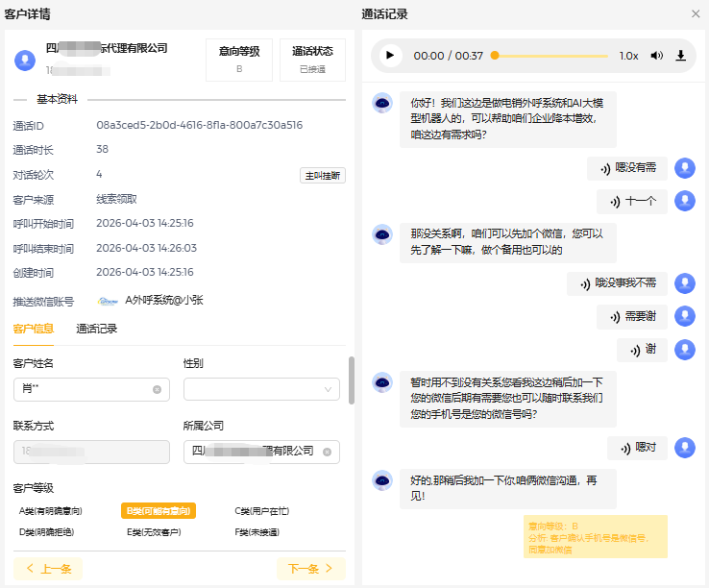Click the audio progress slider bar
Screen dimensions: 709x588
pyautogui.click(x=551, y=56)
